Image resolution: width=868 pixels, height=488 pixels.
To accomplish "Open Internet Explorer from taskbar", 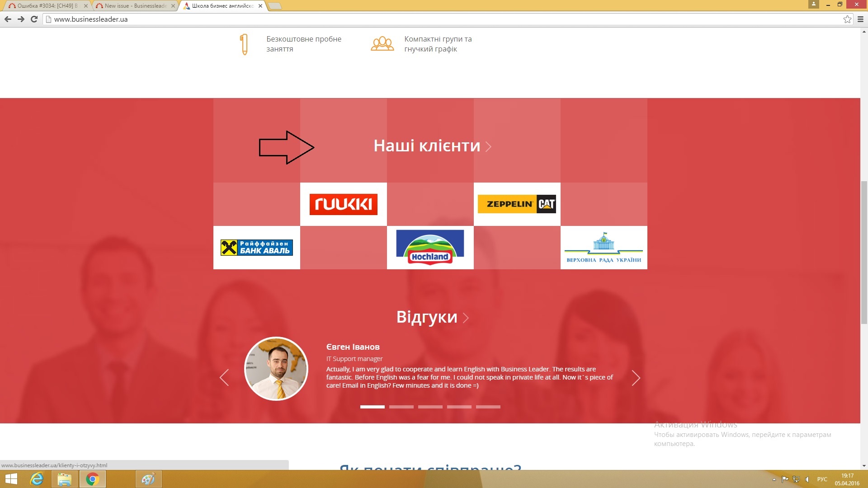I will click(x=37, y=479).
